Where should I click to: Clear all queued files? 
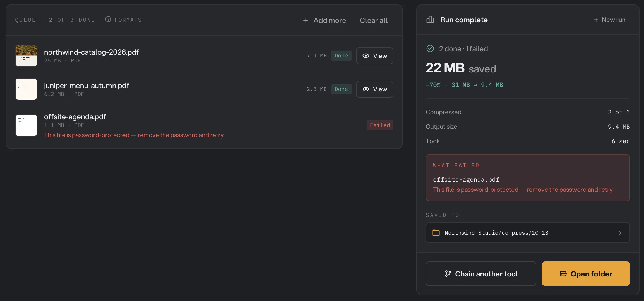click(374, 20)
